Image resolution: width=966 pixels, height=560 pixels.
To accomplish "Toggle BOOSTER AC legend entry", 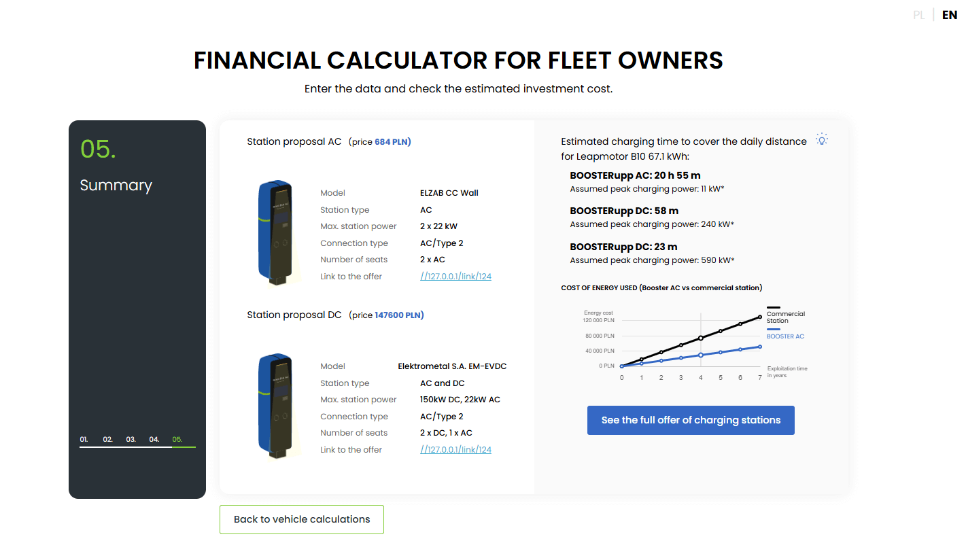I will point(785,336).
